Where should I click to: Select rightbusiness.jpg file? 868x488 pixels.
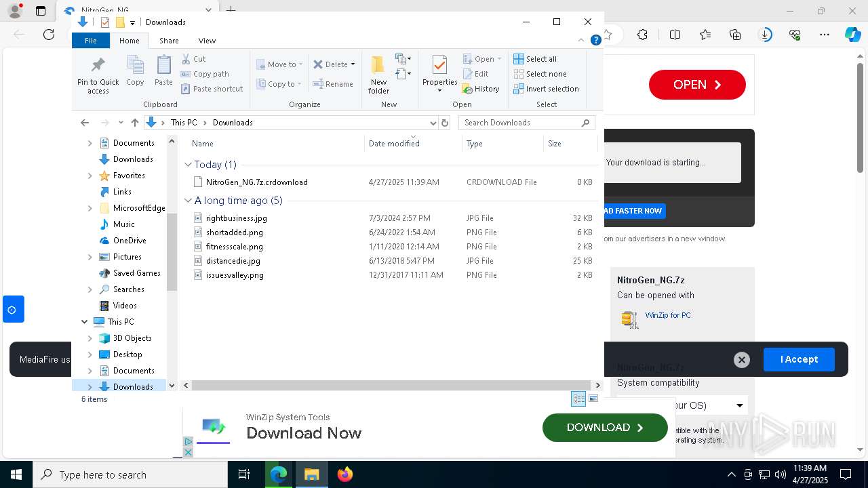[x=237, y=218]
